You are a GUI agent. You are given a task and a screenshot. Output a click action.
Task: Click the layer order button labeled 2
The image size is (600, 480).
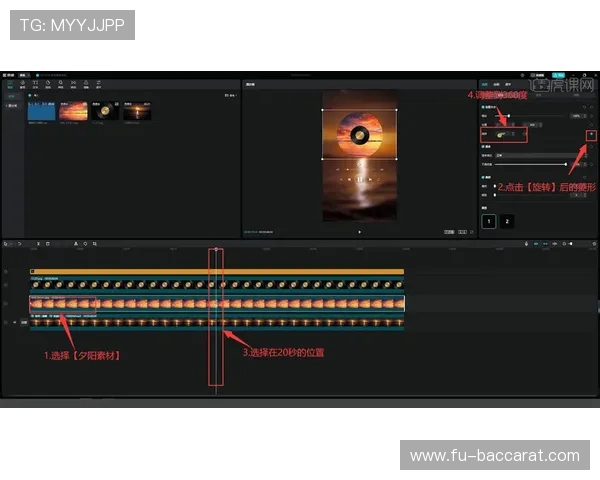click(507, 221)
